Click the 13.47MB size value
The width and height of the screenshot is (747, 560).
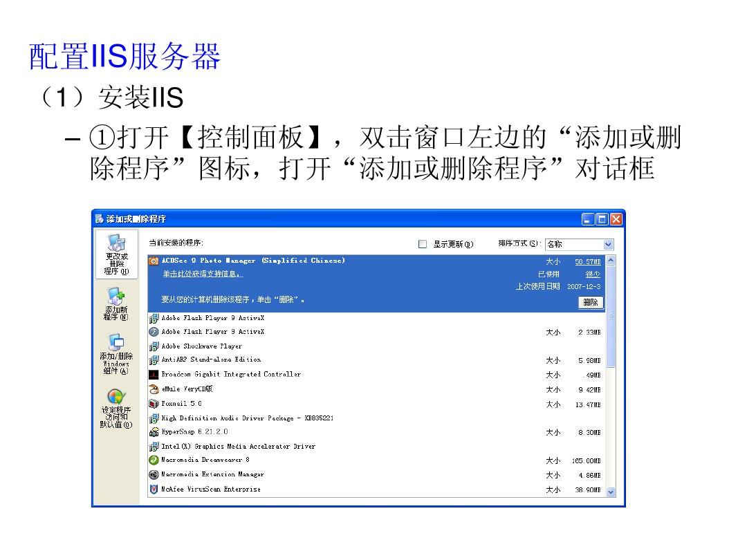(588, 404)
